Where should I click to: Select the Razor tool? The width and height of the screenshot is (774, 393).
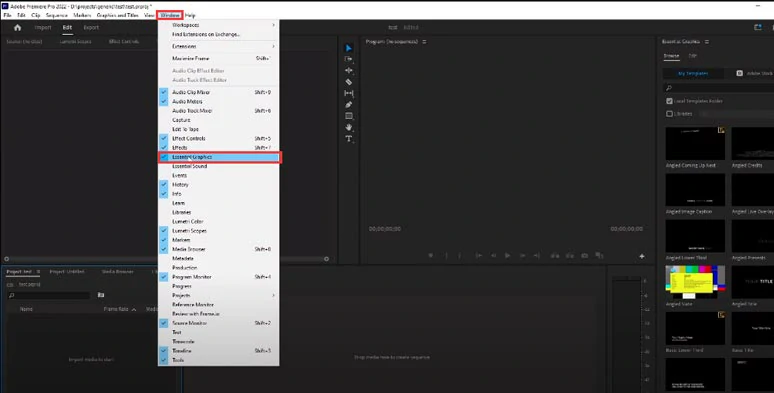point(348,82)
